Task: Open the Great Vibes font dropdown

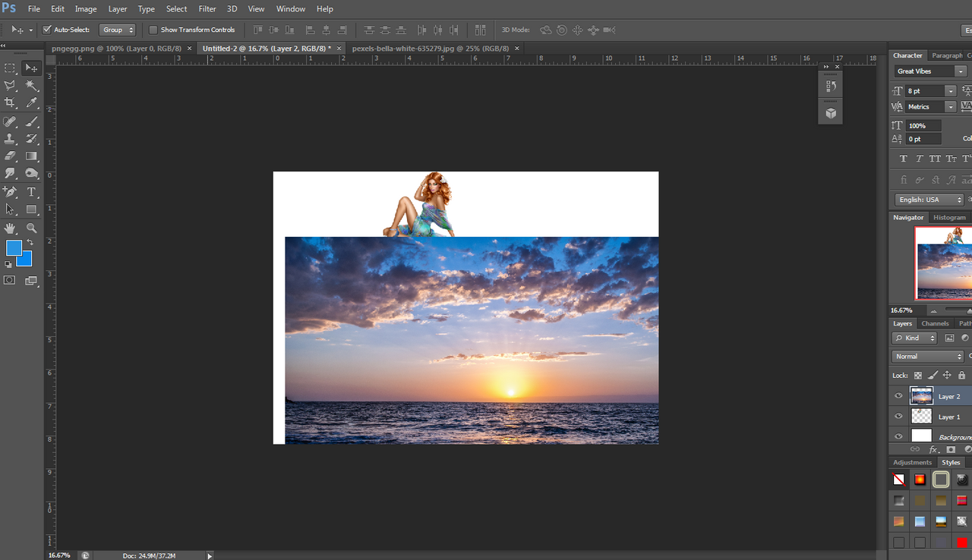Action: click(961, 71)
